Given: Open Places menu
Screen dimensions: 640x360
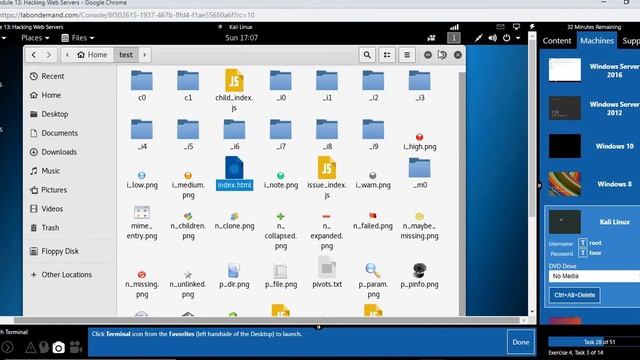Looking at the screenshot, I should pyautogui.click(x=35, y=38).
